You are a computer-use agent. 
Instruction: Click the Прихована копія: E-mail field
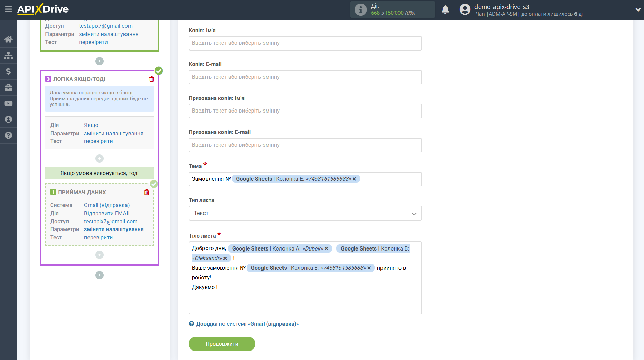click(x=305, y=145)
